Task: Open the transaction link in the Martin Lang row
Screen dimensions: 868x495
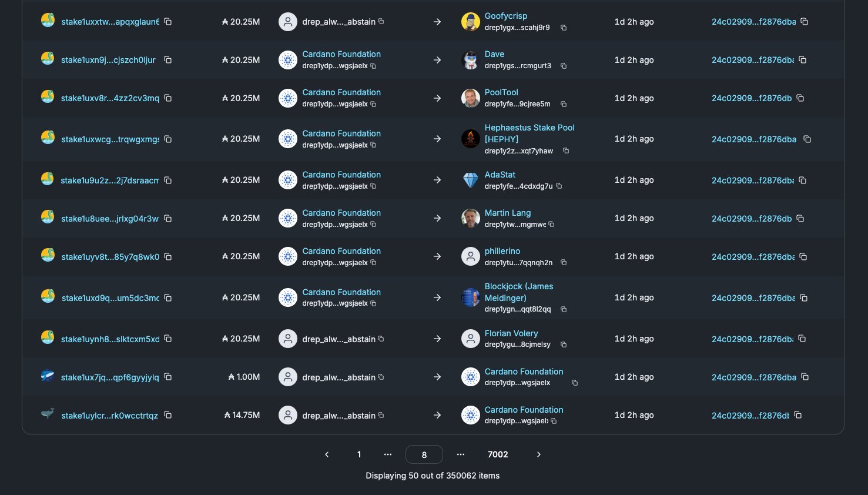Action: click(751, 219)
